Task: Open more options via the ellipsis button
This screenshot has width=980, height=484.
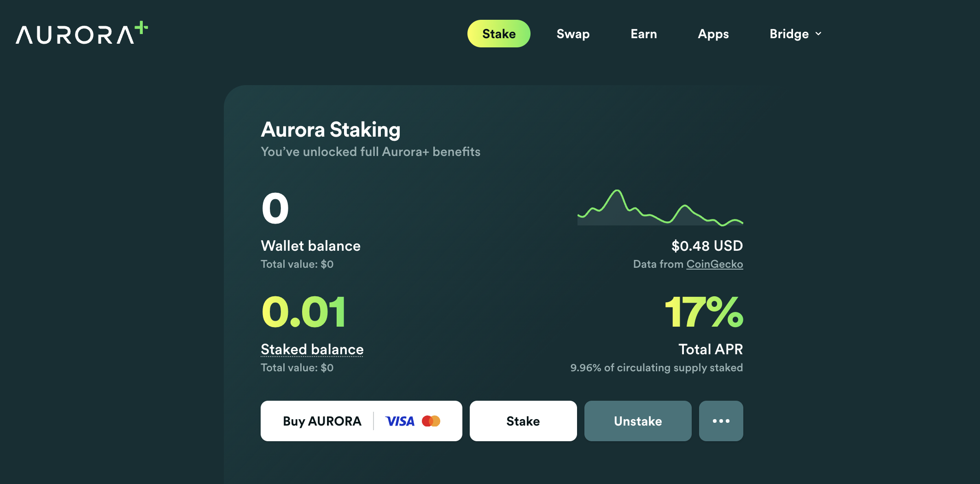Action: (x=721, y=421)
